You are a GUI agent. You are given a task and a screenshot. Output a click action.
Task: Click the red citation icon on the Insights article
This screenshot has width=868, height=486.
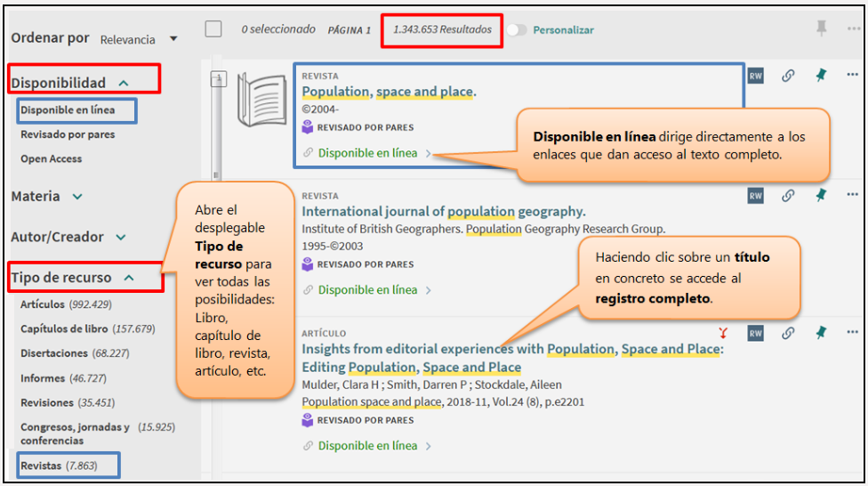click(724, 333)
